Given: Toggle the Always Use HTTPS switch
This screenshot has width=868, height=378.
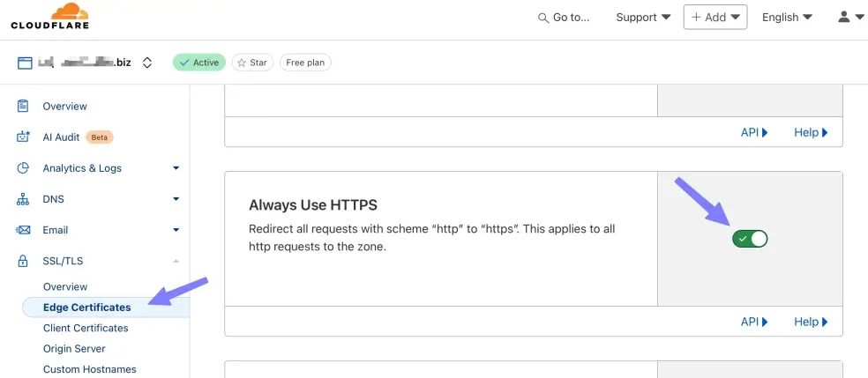Looking at the screenshot, I should click(x=750, y=239).
